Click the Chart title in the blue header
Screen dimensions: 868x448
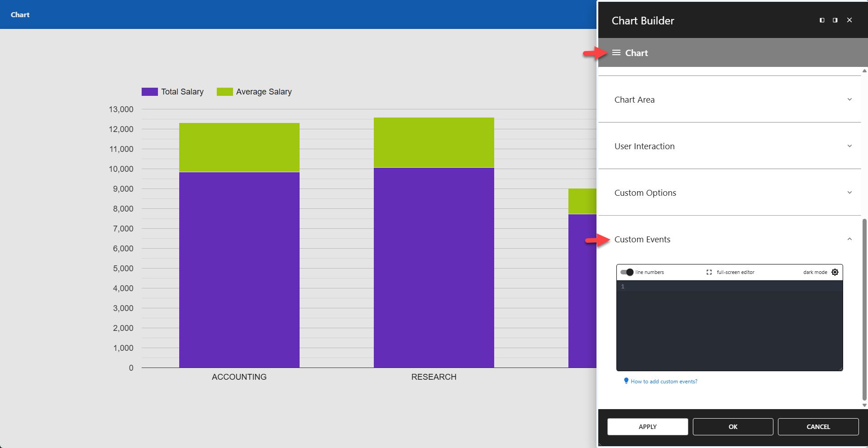19,14
